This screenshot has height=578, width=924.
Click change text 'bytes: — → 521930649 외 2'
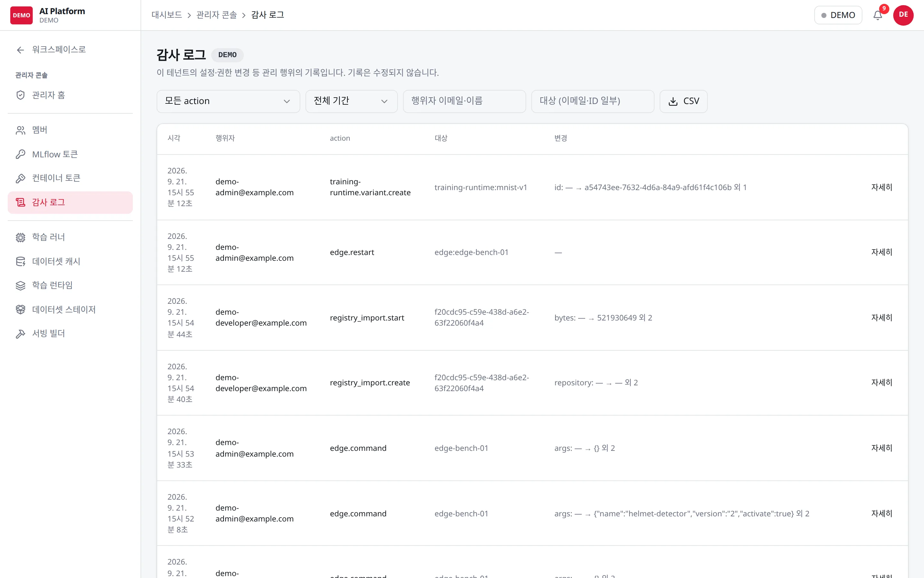click(603, 318)
